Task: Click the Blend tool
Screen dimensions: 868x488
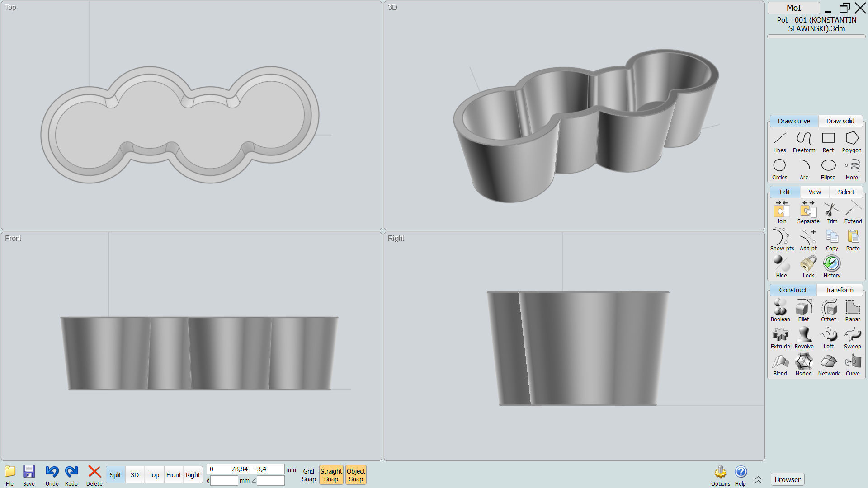Action: point(780,365)
